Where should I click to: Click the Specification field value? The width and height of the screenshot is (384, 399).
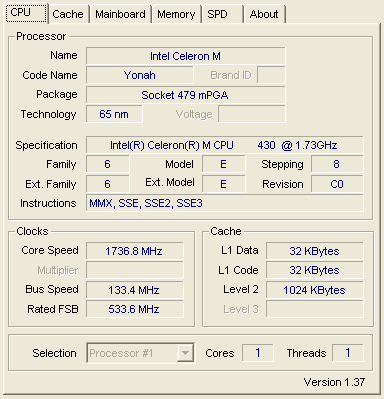coord(224,145)
